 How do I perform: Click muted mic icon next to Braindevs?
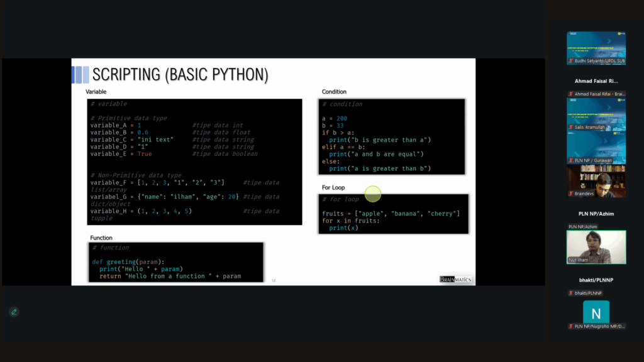point(570,194)
